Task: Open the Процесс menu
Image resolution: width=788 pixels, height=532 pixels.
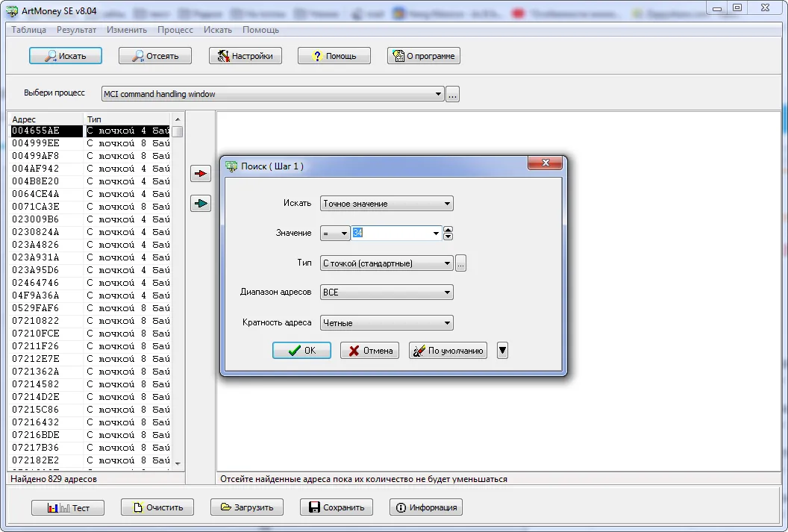Action: (175, 30)
